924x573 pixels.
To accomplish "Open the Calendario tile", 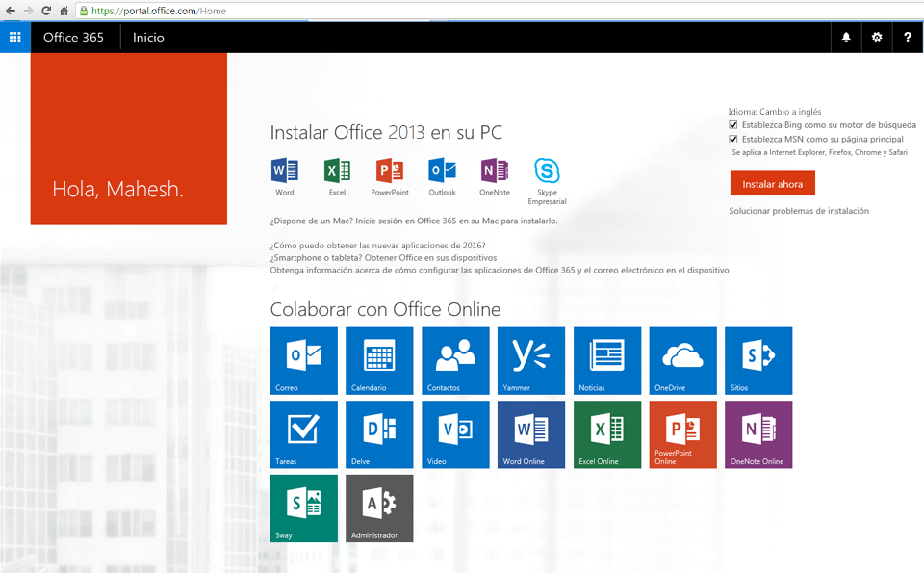I will 379,361.
